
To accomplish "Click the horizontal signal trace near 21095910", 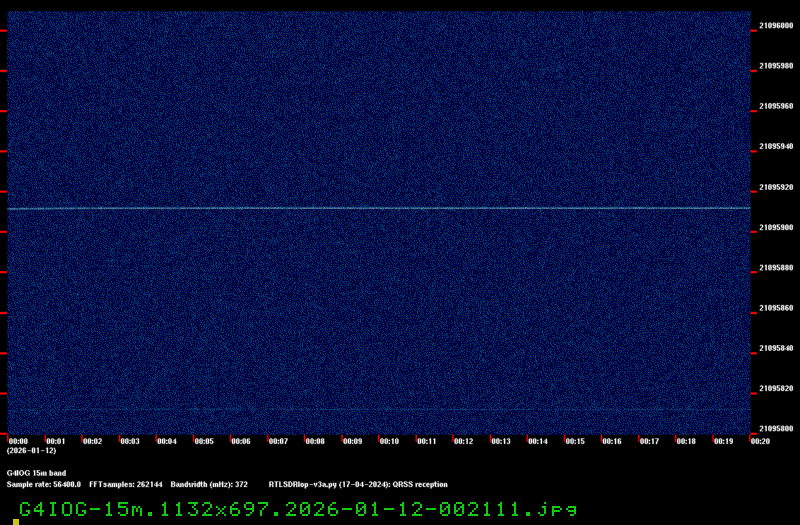I will coord(378,208).
